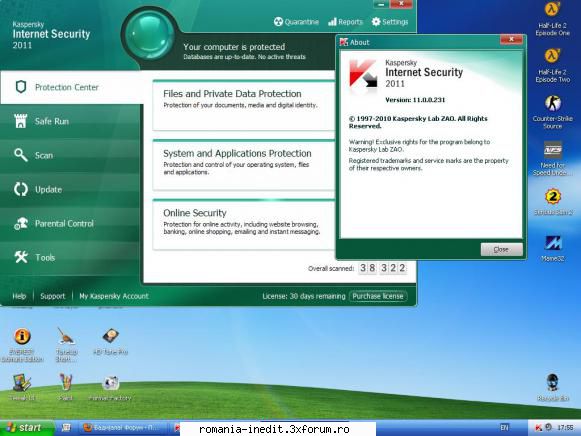The height and width of the screenshot is (436, 581).
Task: Click the Protection Center shield icon
Action: [21, 87]
